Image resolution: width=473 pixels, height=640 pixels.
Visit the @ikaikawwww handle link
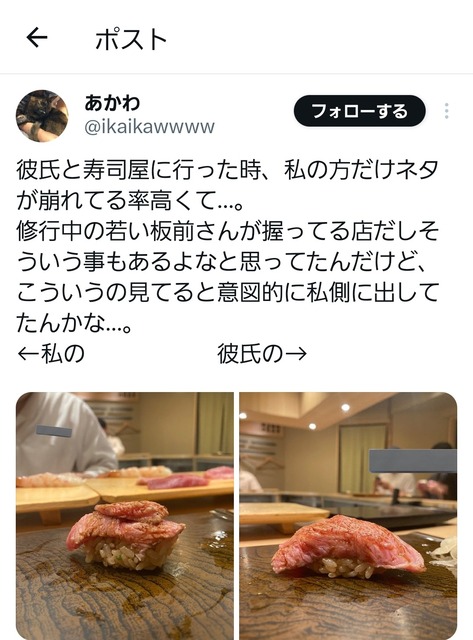coord(149,127)
